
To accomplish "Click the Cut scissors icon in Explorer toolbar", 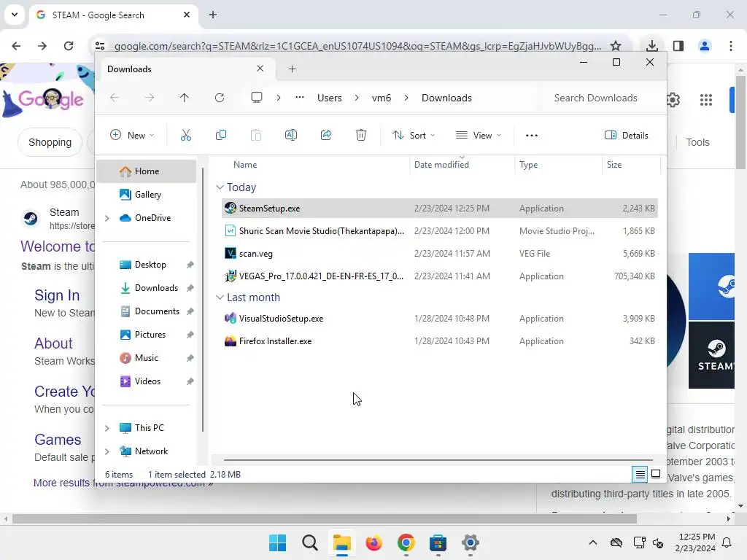I will 186,135.
